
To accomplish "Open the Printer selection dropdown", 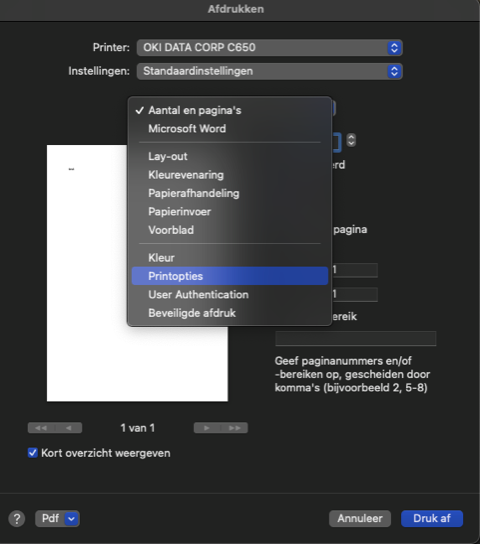I will [269, 48].
